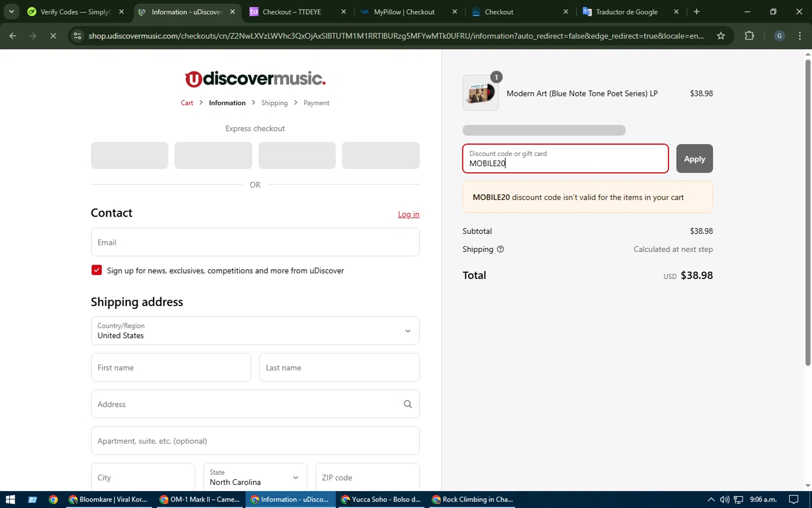Screen dimensions: 812x508
Task: Close the Checkout – TTDEYE tab
Action: (x=343, y=11)
